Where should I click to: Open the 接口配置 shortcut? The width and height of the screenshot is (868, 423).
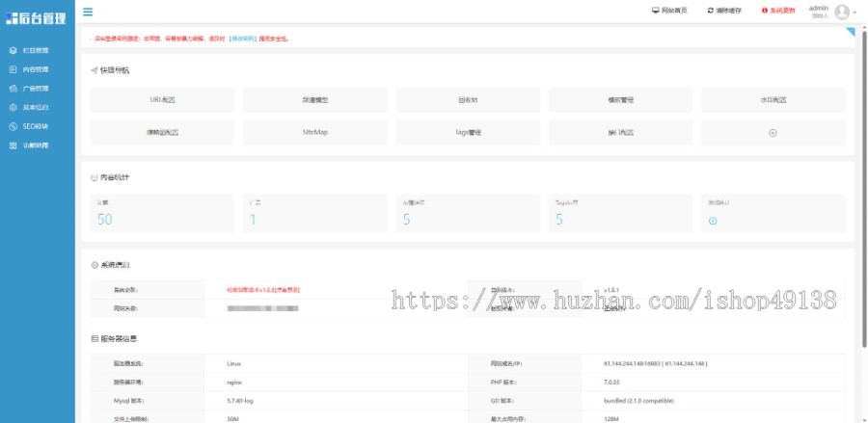620,133
